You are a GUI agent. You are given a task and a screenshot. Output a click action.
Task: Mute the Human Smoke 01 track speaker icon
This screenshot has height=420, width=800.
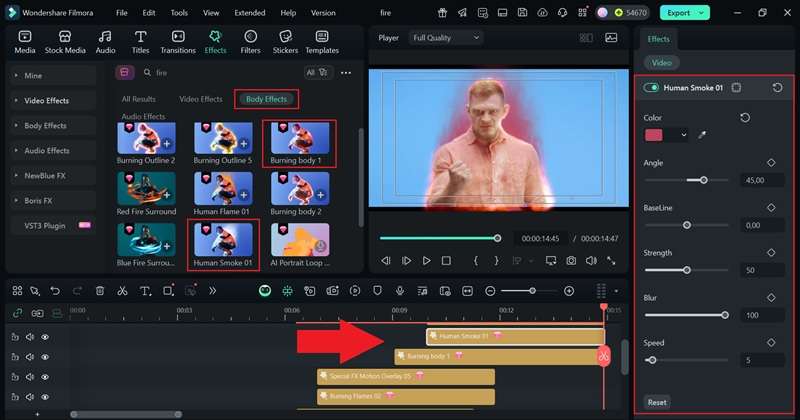(30, 337)
